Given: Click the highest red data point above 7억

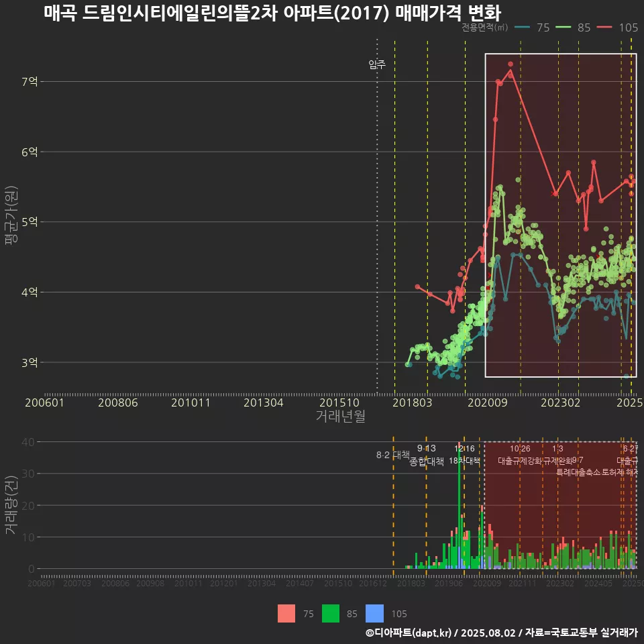Looking at the screenshot, I should tap(511, 64).
